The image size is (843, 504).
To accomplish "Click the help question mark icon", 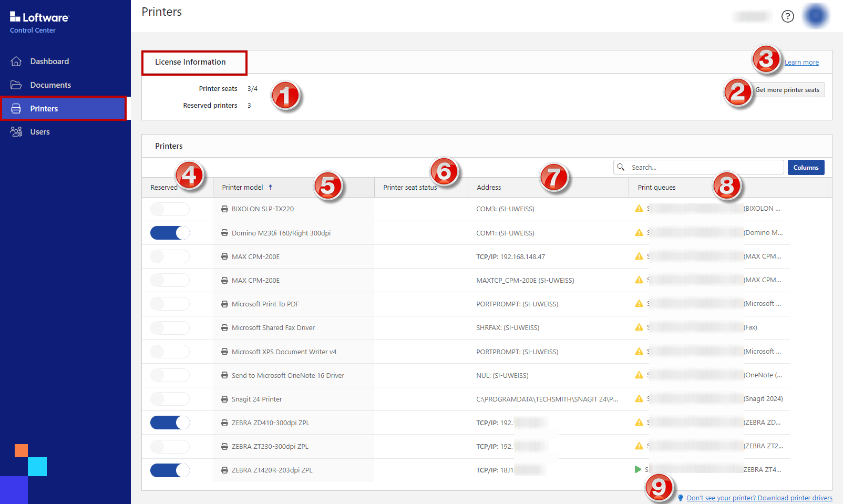I will click(787, 16).
